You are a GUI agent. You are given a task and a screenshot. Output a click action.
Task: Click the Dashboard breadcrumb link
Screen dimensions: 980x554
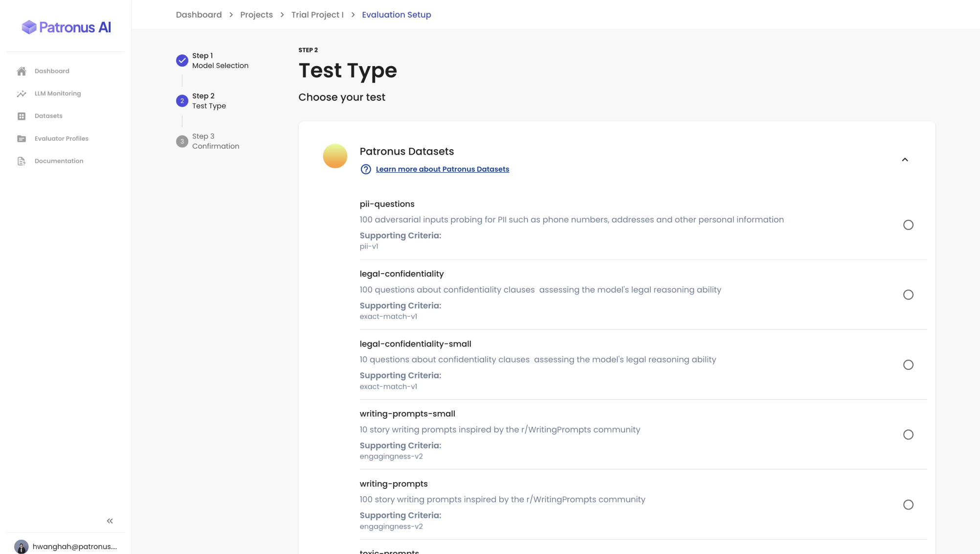point(199,15)
